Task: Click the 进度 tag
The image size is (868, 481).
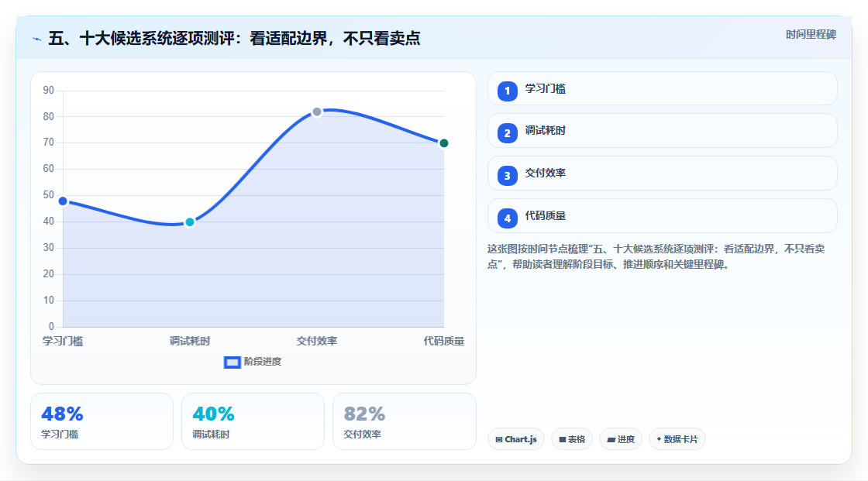Action: click(x=621, y=439)
